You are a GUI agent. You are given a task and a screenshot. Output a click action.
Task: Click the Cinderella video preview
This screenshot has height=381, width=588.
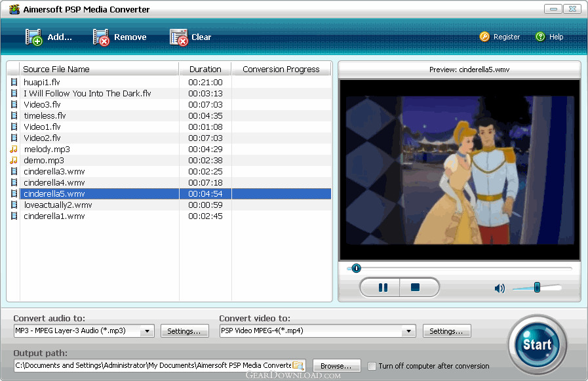(x=460, y=170)
